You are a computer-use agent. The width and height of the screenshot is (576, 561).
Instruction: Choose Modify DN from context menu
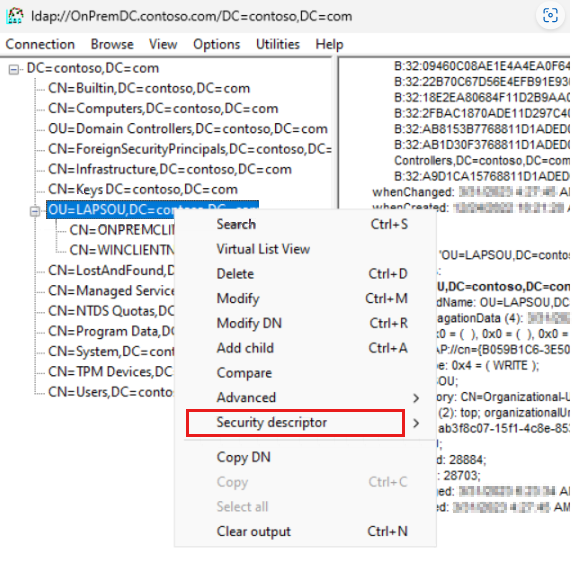point(305,323)
